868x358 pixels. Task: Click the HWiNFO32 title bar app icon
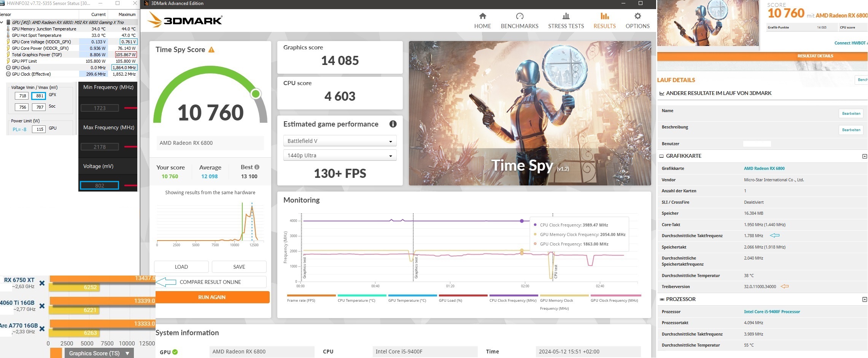point(2,3)
